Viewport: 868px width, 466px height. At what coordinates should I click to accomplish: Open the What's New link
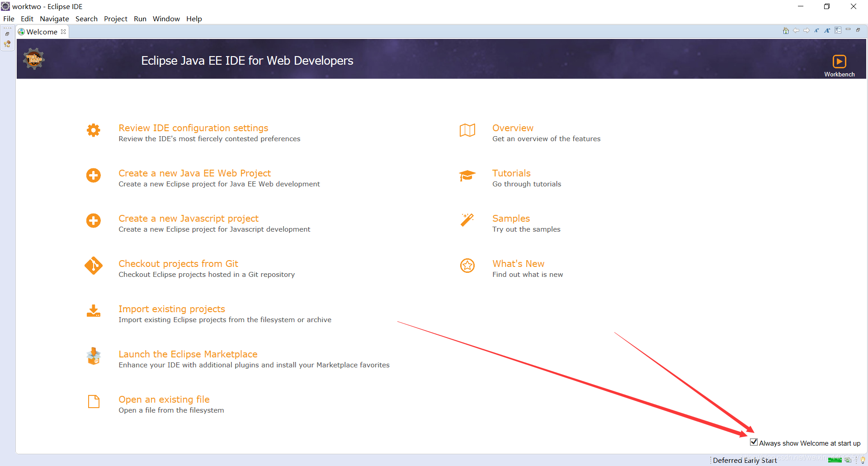point(518,264)
